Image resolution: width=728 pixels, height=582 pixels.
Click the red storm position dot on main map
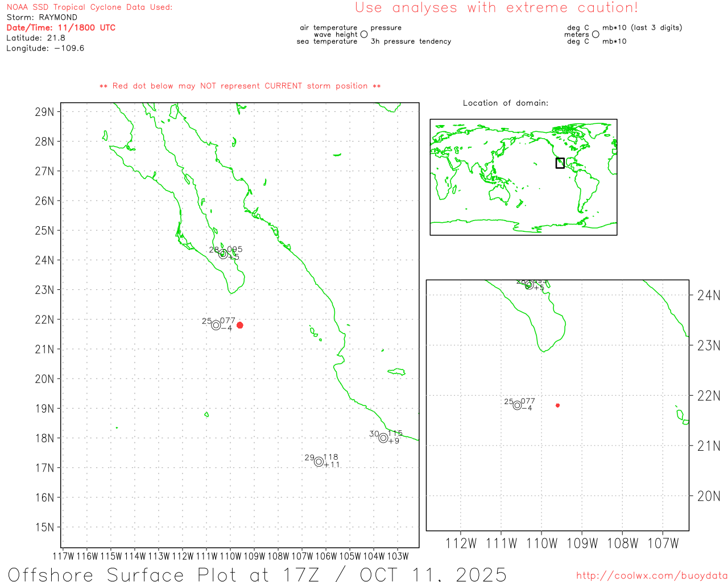pyautogui.click(x=240, y=325)
